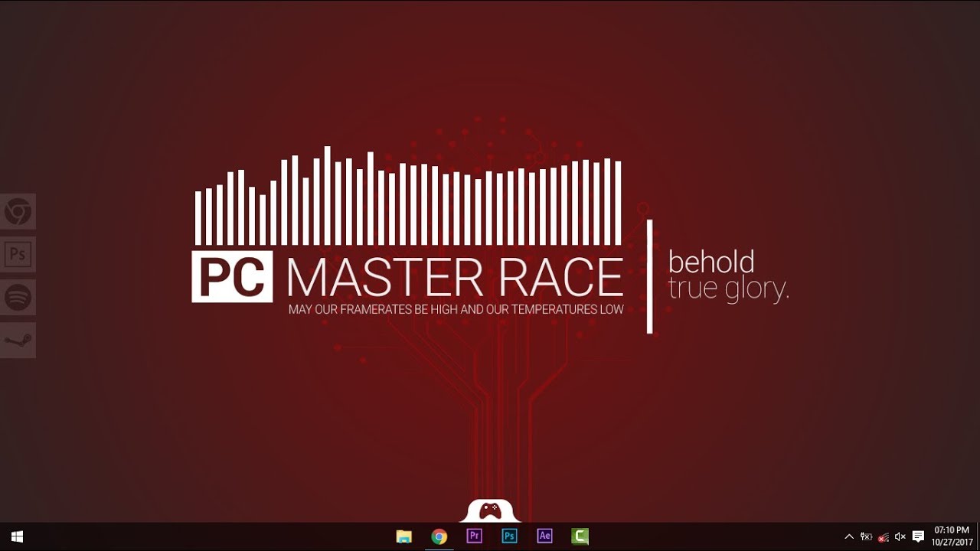Image resolution: width=980 pixels, height=551 pixels.
Task: Switch to the running Chrome window
Action: pos(439,536)
